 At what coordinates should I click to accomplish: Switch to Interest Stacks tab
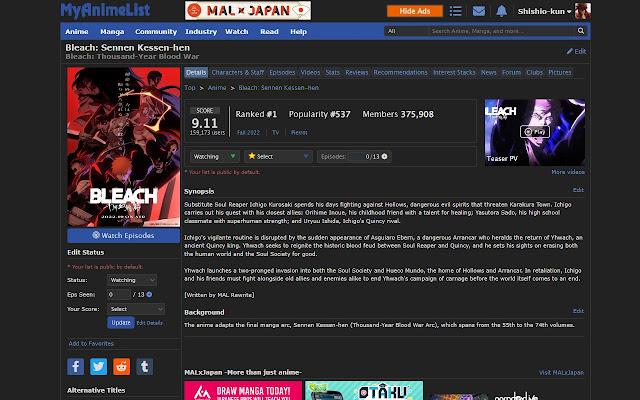coord(454,72)
